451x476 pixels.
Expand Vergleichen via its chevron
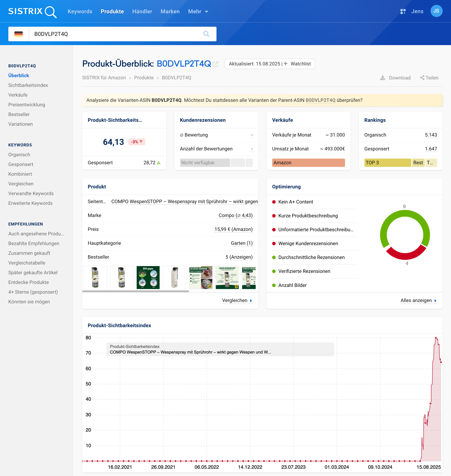[x=251, y=300]
